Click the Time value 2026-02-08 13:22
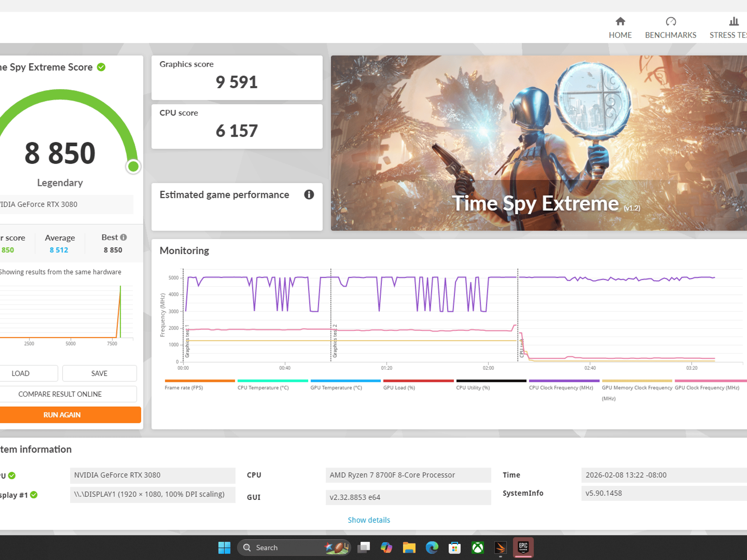 664,475
